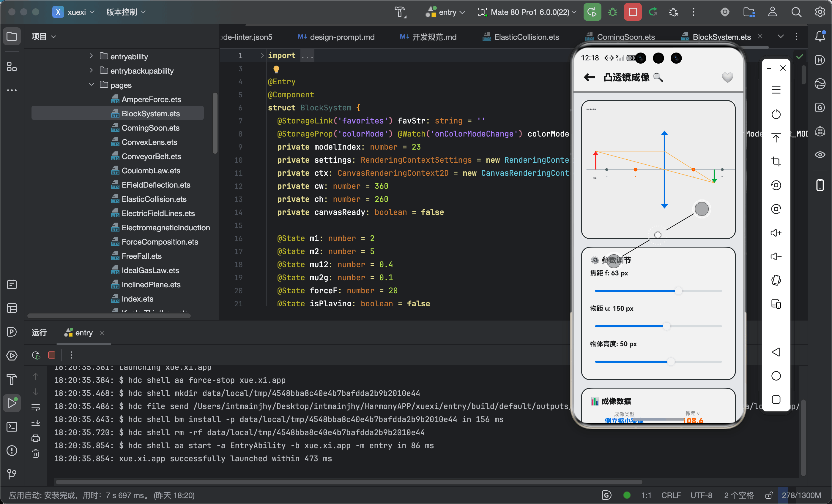Open ConvexLens.ets in the project tree
Image resolution: width=832 pixels, height=504 pixels.
149,142
